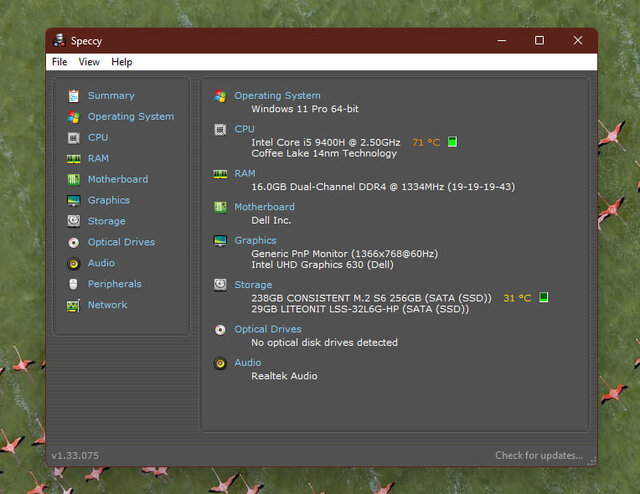Select the CPU chip icon in sidebar
This screenshot has height=494, width=640.
[x=73, y=138]
